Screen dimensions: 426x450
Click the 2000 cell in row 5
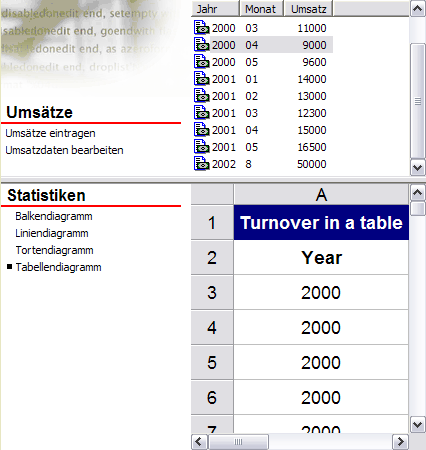[321, 363]
